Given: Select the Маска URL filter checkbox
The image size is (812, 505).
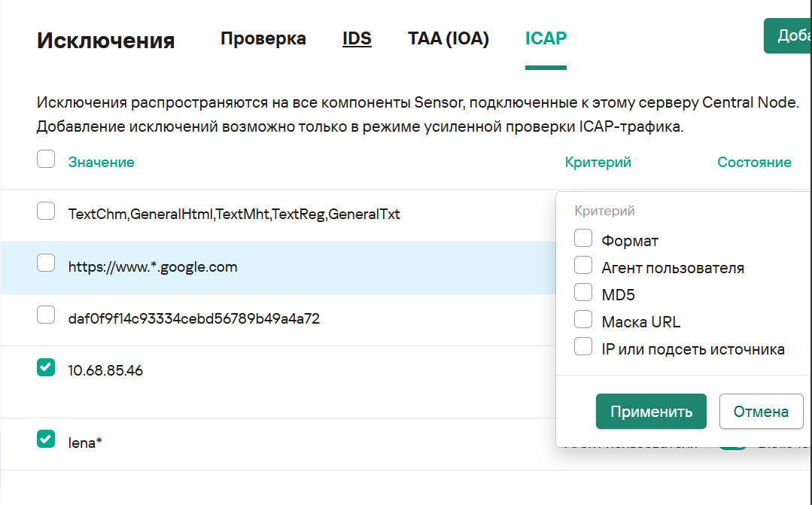Looking at the screenshot, I should click(x=583, y=320).
